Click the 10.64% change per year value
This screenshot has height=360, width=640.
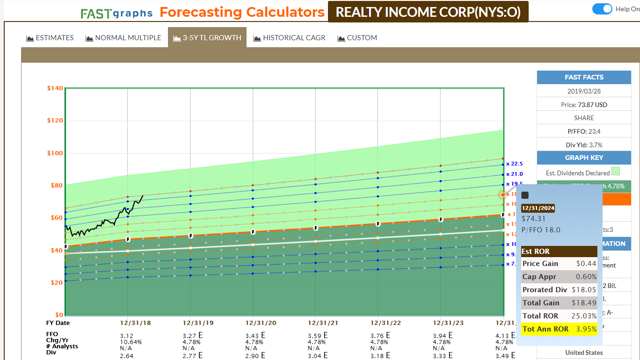[x=131, y=342]
